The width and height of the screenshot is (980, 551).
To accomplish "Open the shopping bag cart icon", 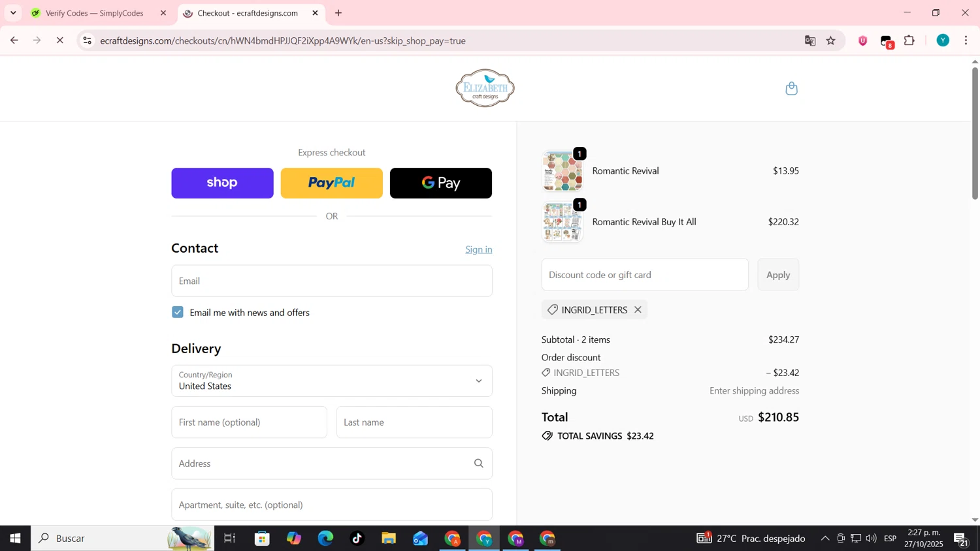I will (791, 88).
